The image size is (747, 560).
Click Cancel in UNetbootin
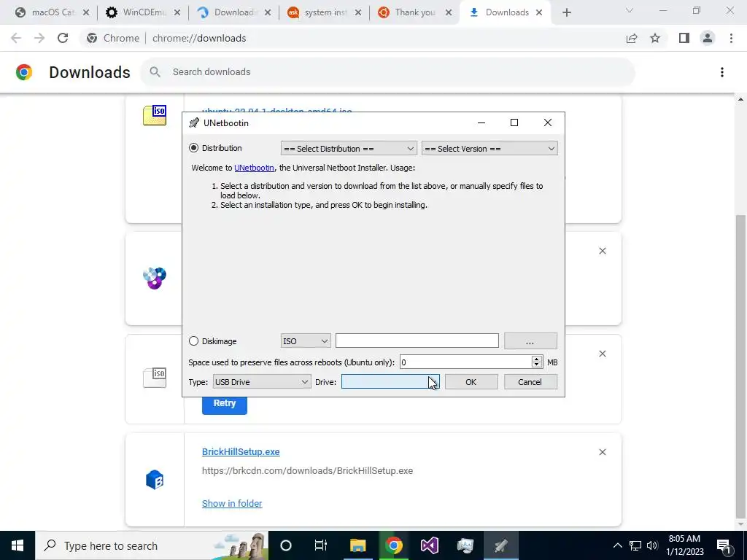(530, 382)
